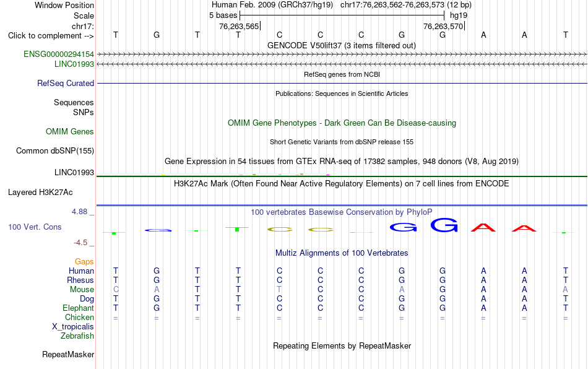Open the OMIM Genes track label
This screenshot has height=369, width=588.
pyautogui.click(x=69, y=132)
